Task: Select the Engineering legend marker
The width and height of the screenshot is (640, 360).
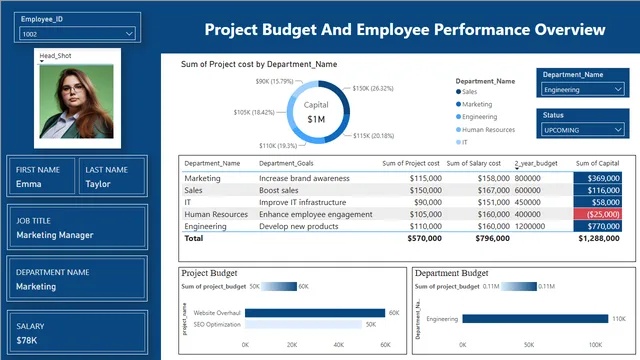Action: (458, 117)
